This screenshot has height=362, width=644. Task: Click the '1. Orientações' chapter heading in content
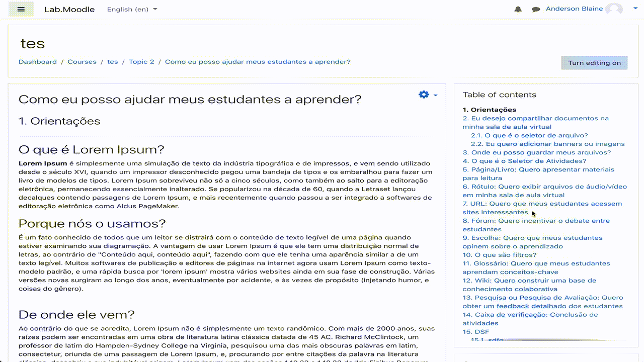[x=59, y=121]
